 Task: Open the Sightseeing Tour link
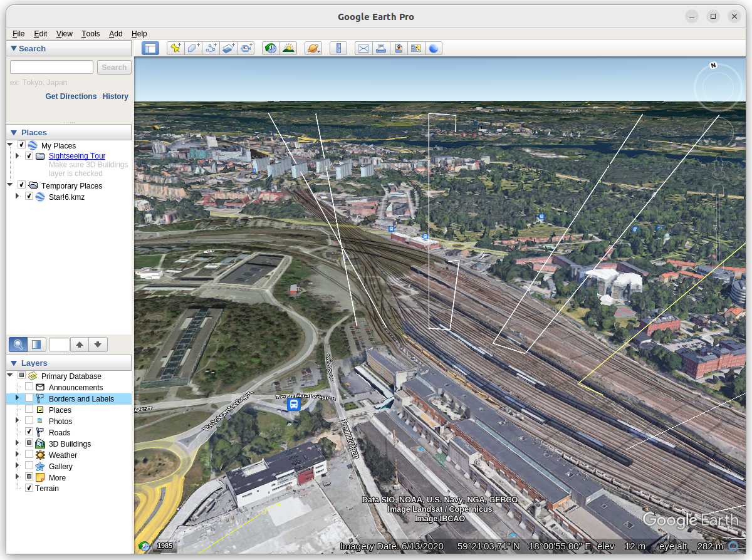[77, 156]
